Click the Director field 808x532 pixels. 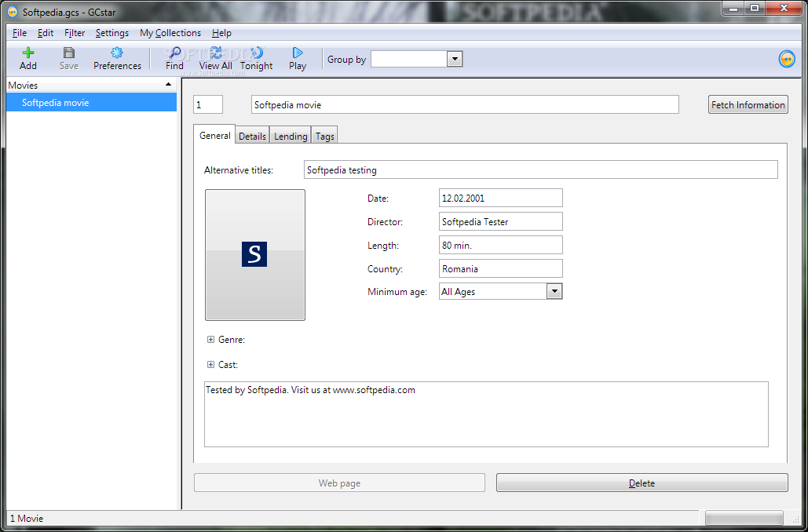(501, 221)
